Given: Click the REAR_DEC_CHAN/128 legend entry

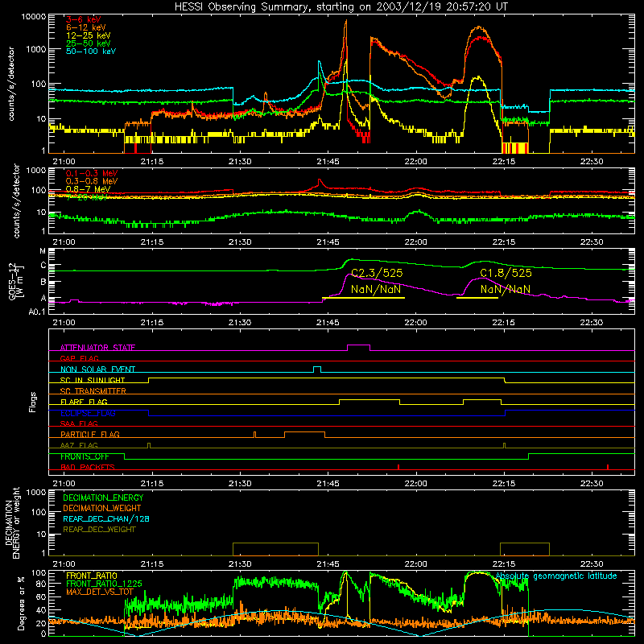Looking at the screenshot, I should (x=106, y=518).
